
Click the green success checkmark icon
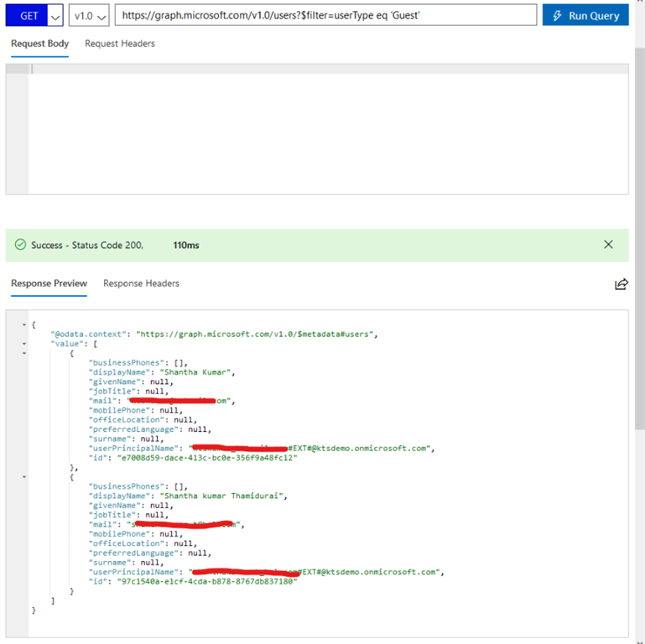(x=20, y=245)
